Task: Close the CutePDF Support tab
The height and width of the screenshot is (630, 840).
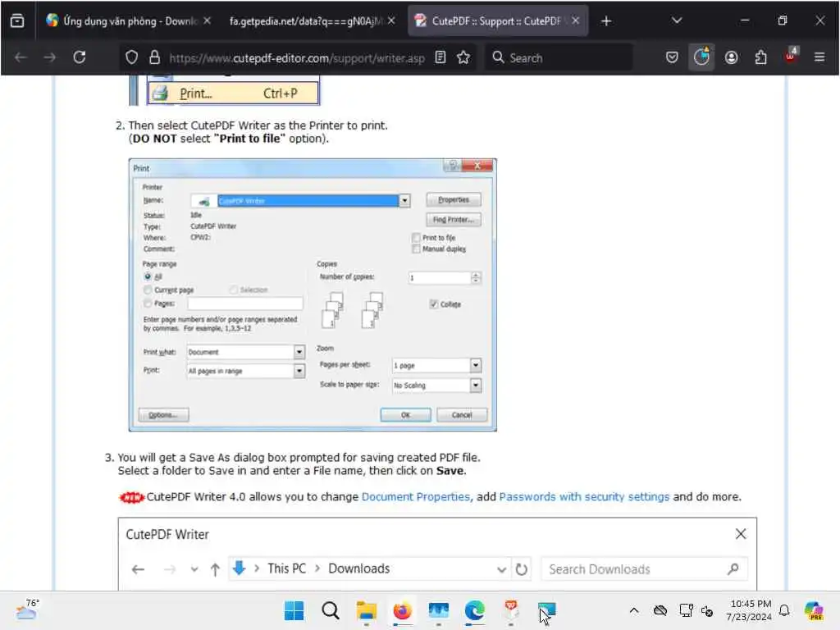Action: (575, 21)
